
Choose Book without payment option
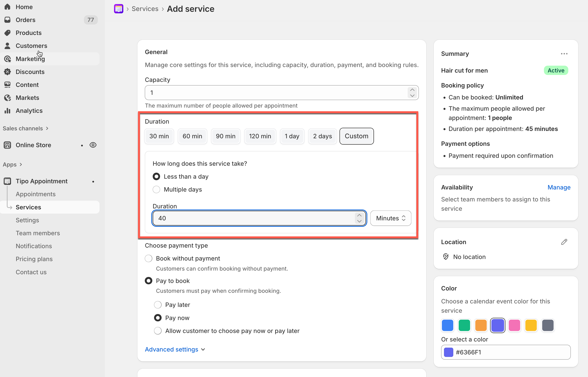pos(148,258)
